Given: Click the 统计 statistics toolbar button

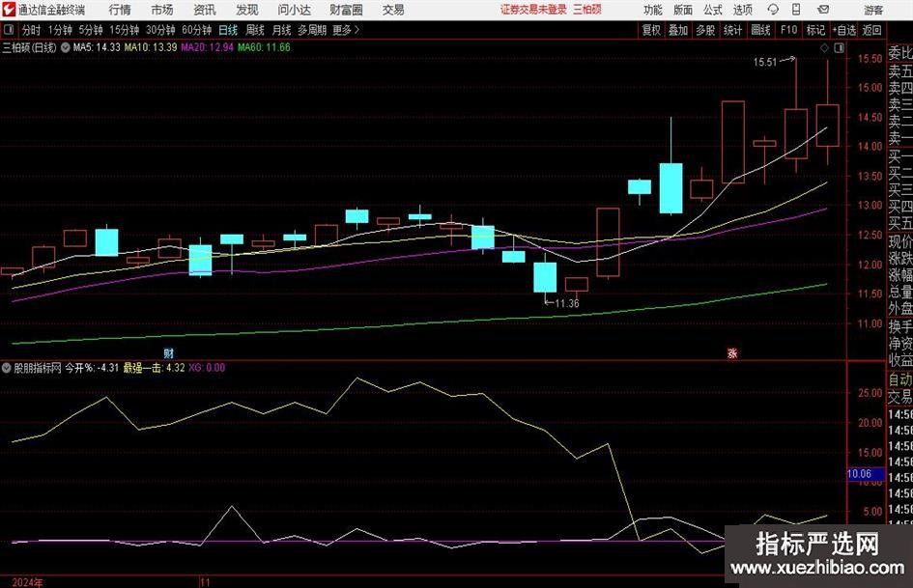Looking at the screenshot, I should [732, 30].
